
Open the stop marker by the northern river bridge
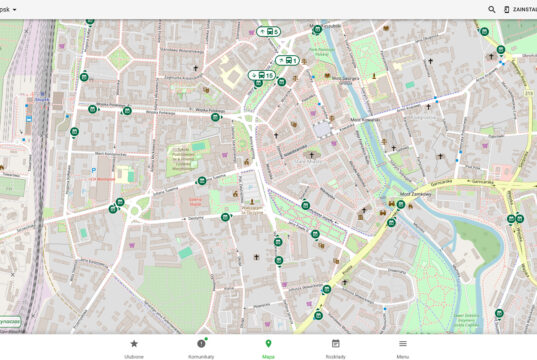tap(317, 29)
